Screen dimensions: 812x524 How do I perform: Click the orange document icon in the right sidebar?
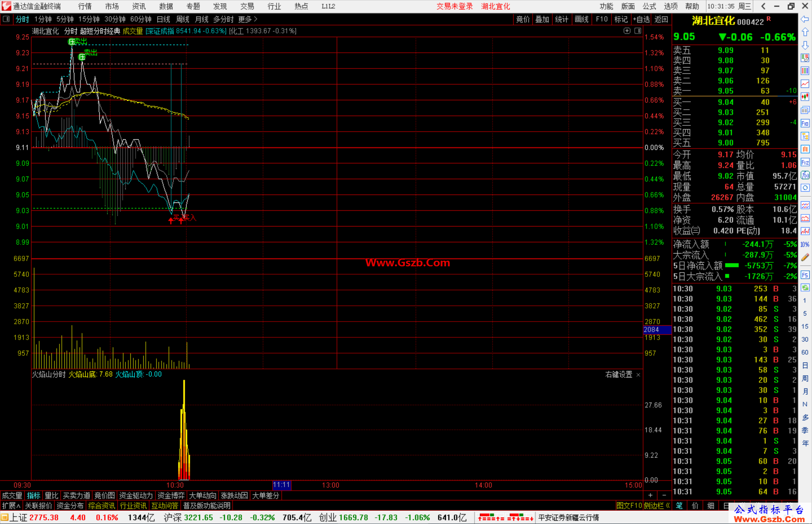(805, 149)
